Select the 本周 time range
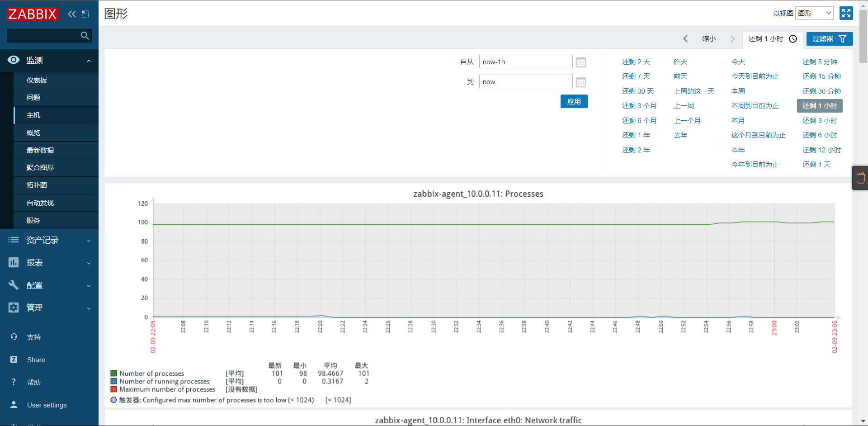This screenshot has width=868, height=426. pos(738,91)
